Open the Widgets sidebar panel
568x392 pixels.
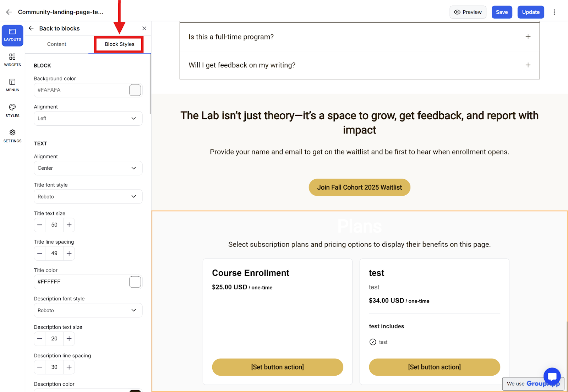tap(12, 60)
